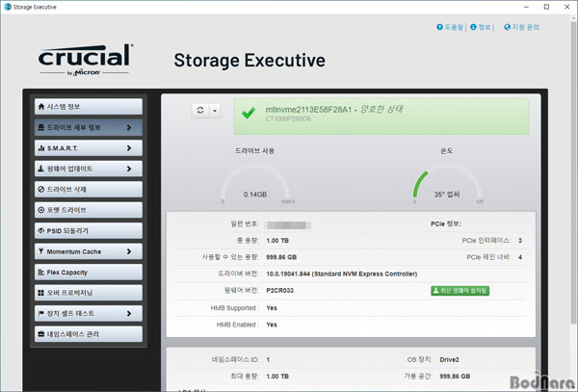Click the 온도 temperature gauge
This screenshot has width=578, height=392.
point(447,184)
